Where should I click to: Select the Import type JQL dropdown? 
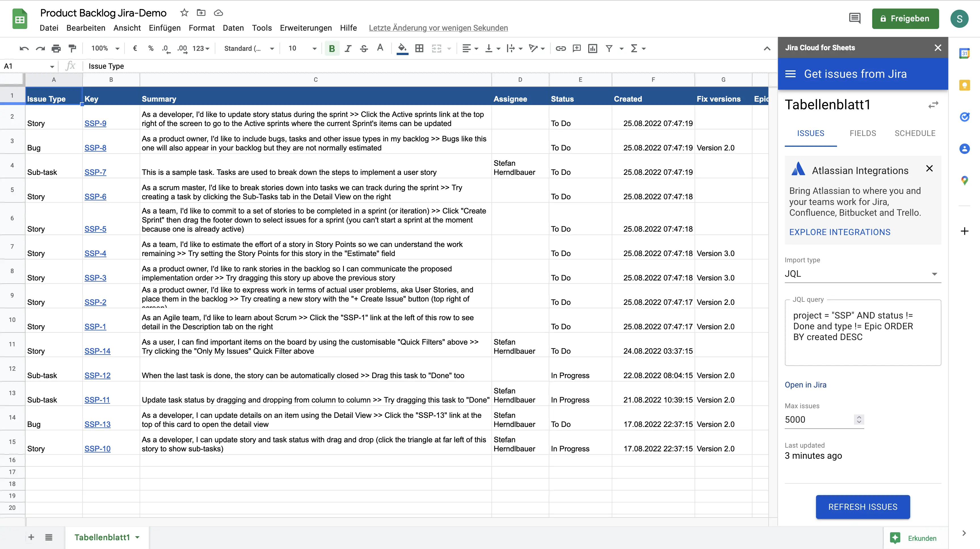(x=862, y=273)
